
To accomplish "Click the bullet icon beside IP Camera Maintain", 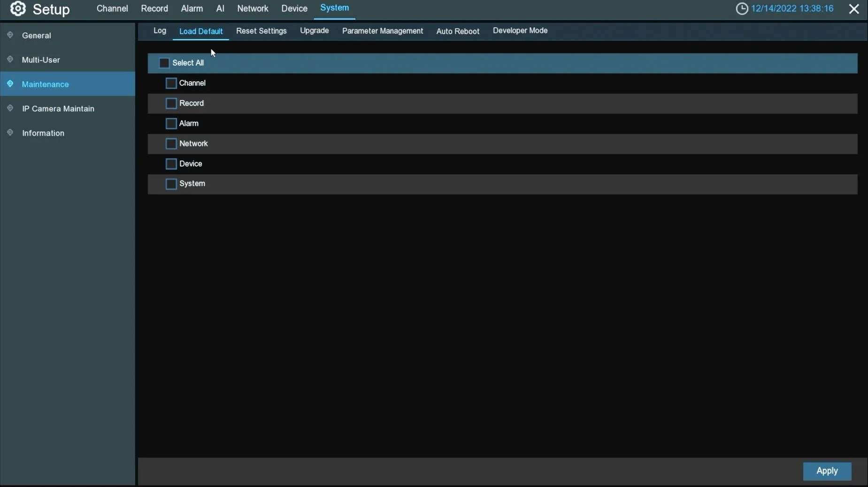I will [10, 108].
